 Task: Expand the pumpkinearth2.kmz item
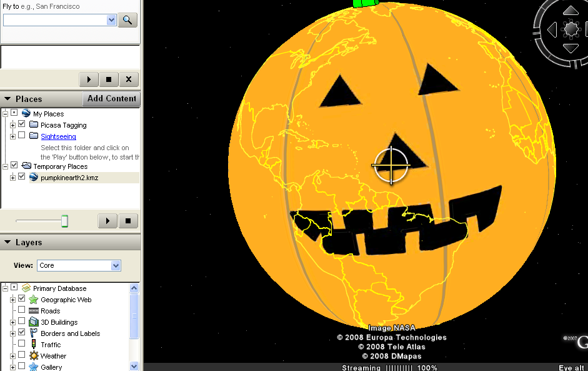point(12,178)
